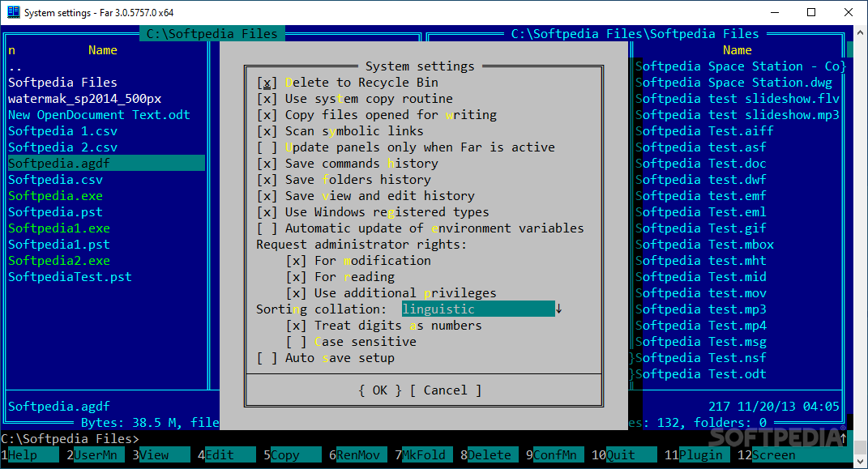Toggle Use system copy routine checkbox

point(267,99)
